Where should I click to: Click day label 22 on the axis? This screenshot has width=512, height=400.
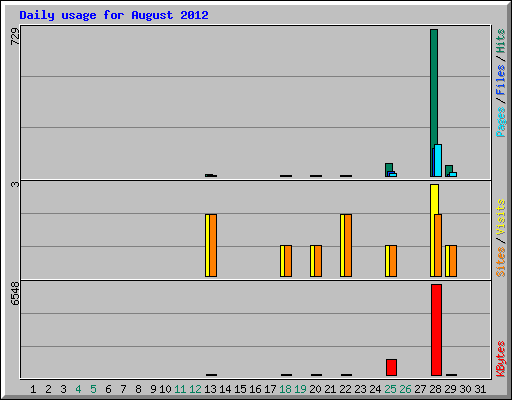(345, 389)
